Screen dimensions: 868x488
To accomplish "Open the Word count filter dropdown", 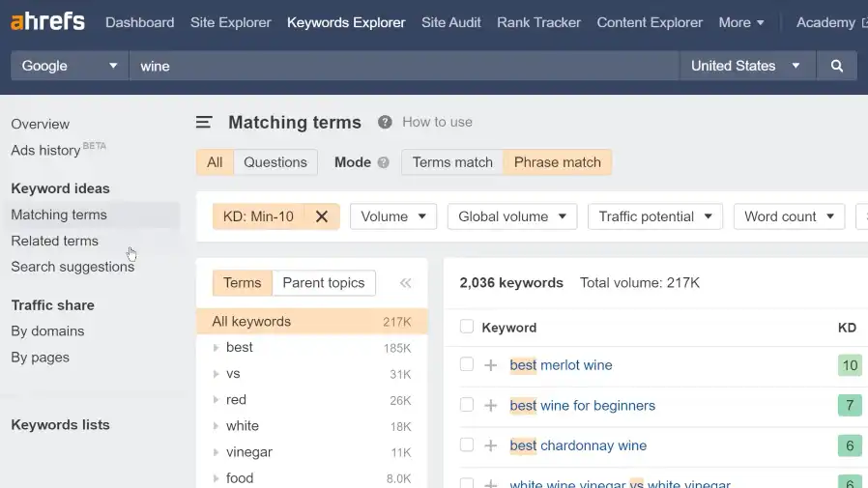I will click(x=789, y=216).
